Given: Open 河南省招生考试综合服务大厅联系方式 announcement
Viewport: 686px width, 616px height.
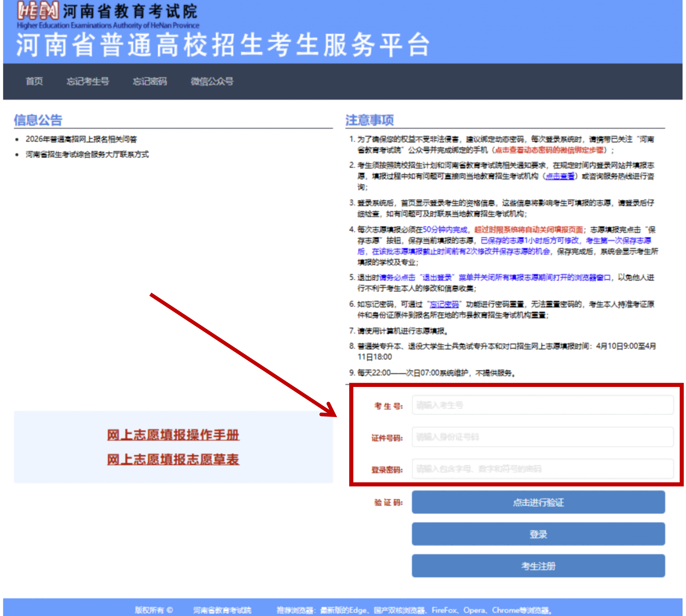Looking at the screenshot, I should coord(87,154).
